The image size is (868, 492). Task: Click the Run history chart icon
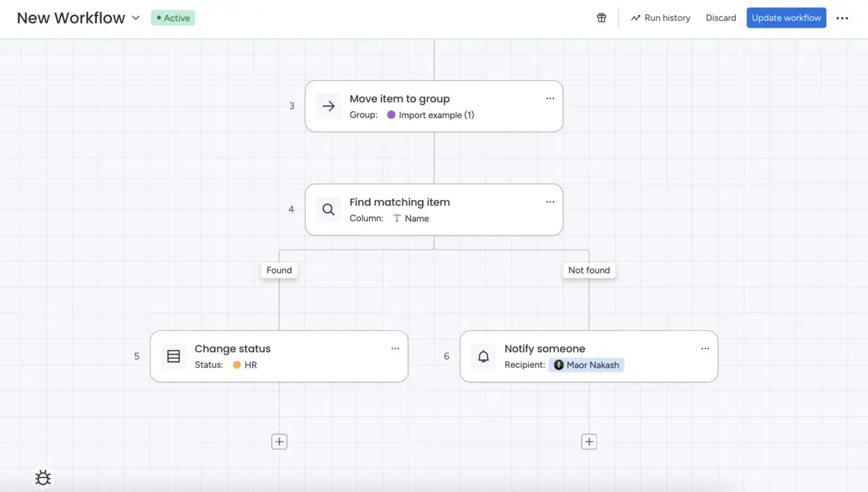click(635, 18)
